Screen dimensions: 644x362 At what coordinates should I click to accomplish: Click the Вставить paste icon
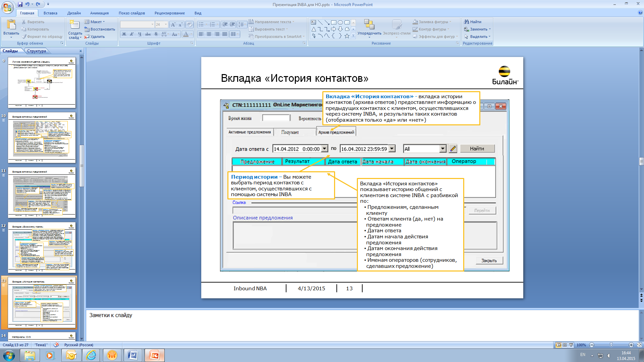click(11, 25)
